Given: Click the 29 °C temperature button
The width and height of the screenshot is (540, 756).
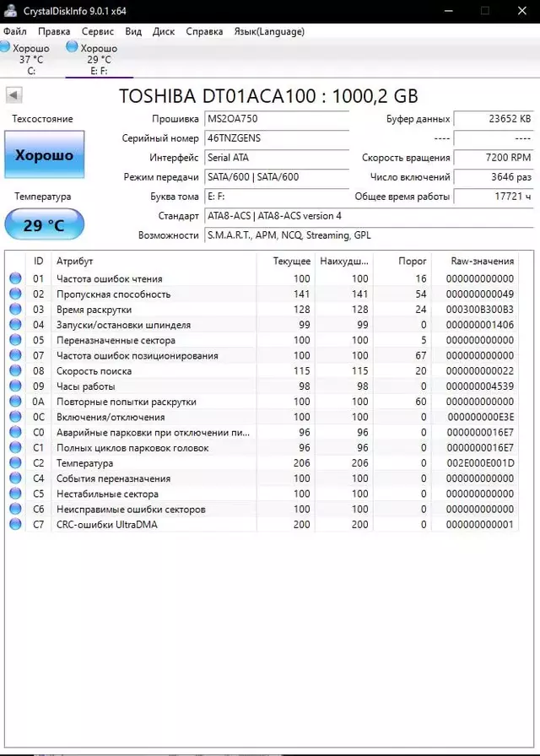Looking at the screenshot, I should [45, 224].
